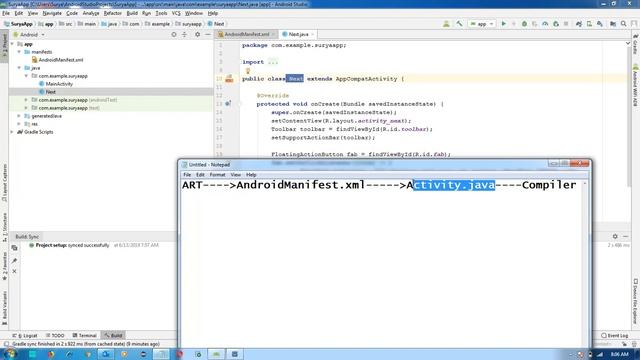Image resolution: width=640 pixels, height=360 pixels.
Task: Run the app with green play icon
Action: coord(504,24)
